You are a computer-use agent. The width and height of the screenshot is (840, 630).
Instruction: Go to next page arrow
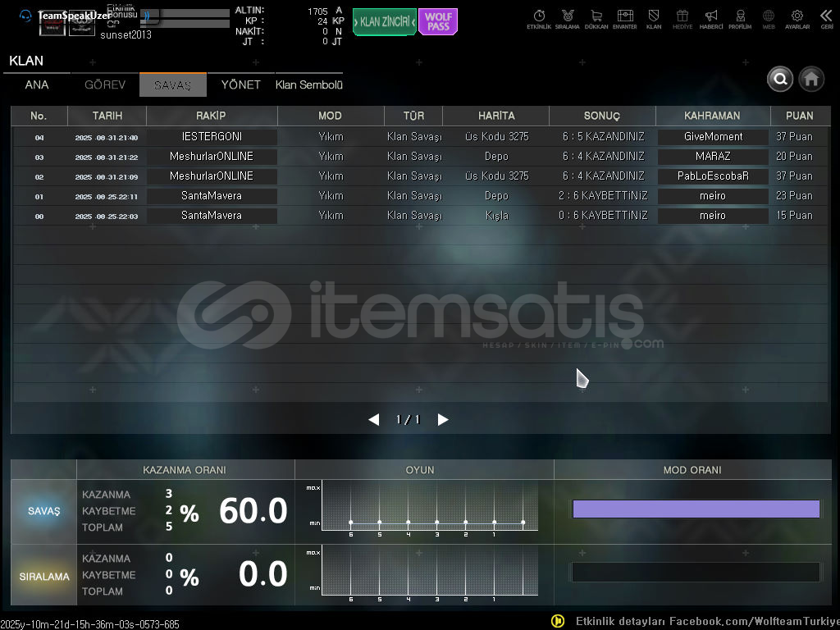pyautogui.click(x=443, y=420)
